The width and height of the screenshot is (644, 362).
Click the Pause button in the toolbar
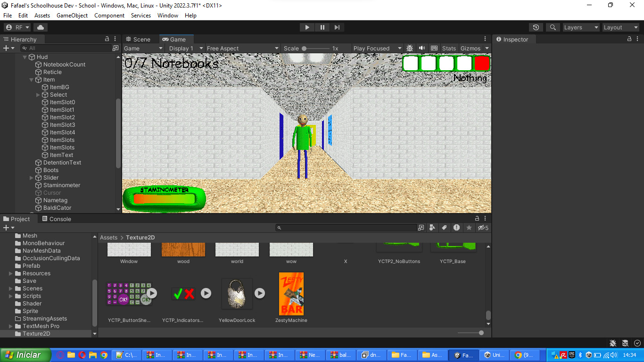[322, 27]
